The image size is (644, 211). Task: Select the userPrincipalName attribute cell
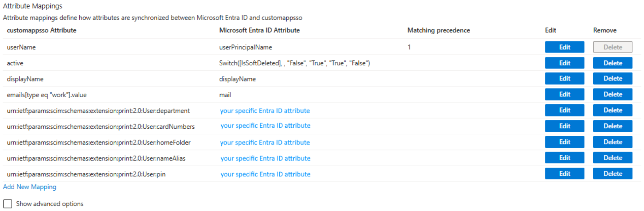click(245, 47)
